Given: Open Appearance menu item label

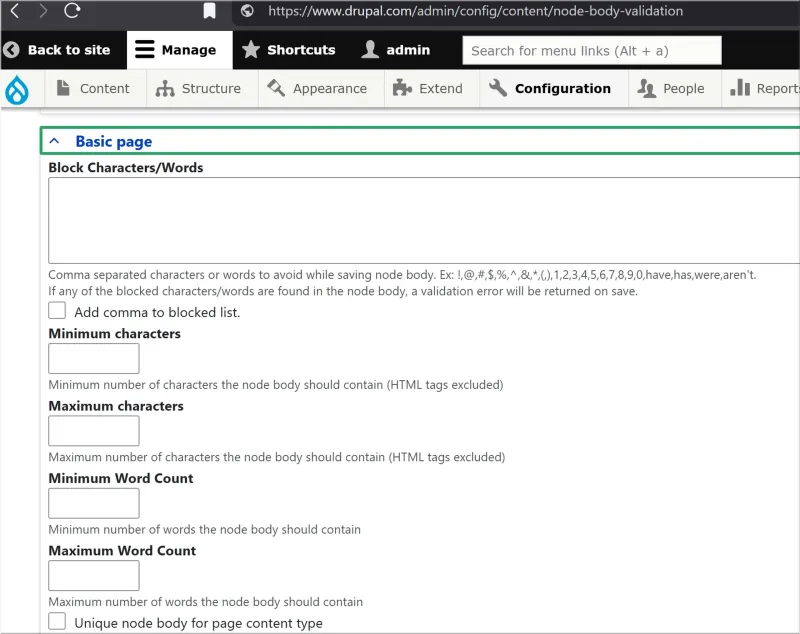Looking at the screenshot, I should coord(330,89).
